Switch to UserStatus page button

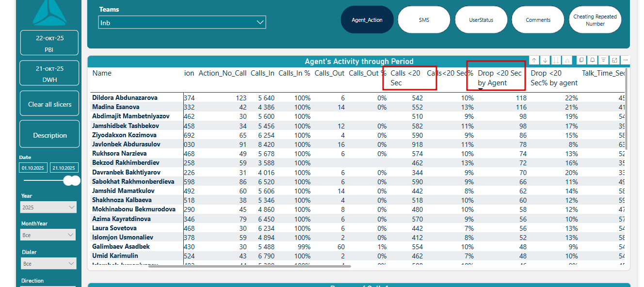pos(481,20)
